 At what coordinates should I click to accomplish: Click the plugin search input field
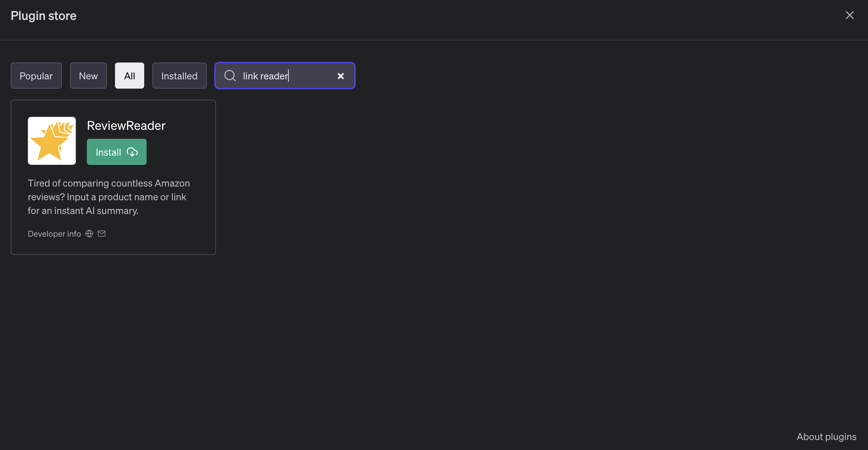[x=285, y=75]
